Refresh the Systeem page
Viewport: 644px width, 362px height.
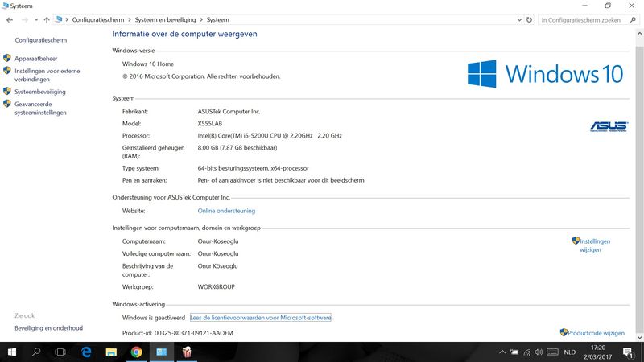[530, 19]
